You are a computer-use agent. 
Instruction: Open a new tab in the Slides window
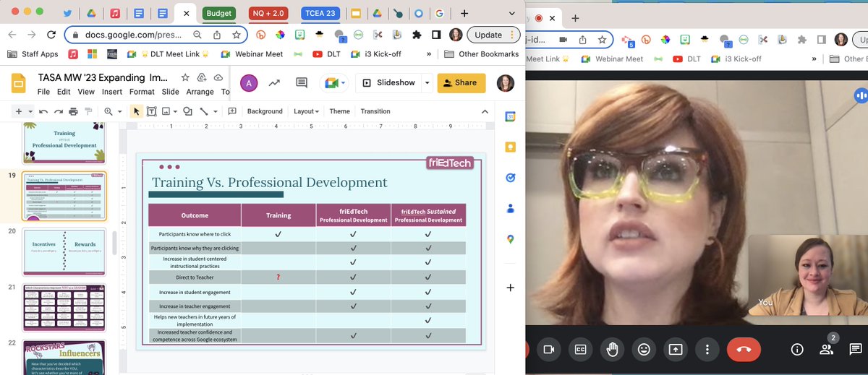tap(464, 13)
